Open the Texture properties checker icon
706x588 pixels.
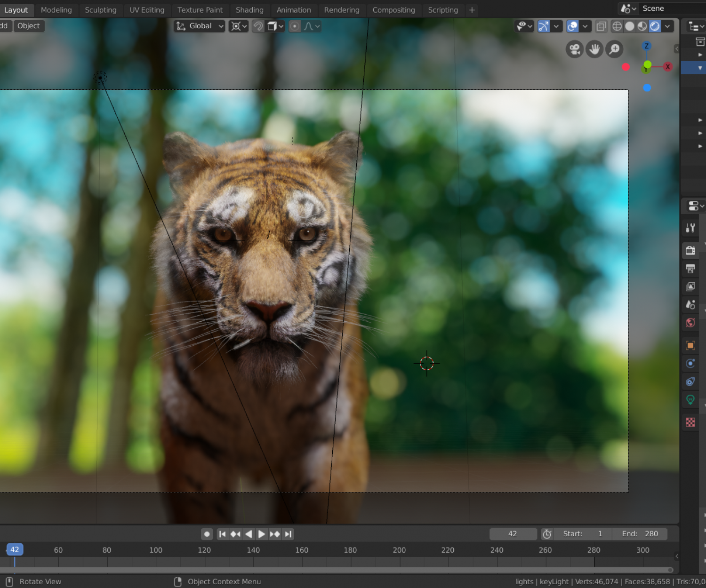click(690, 422)
